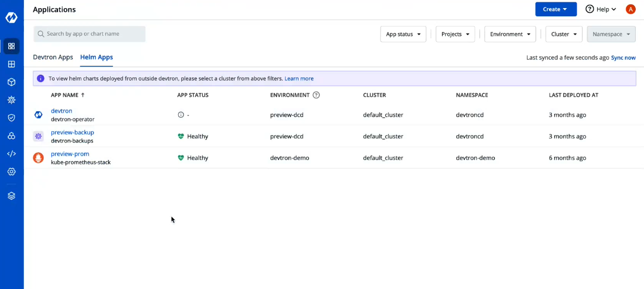644x289 pixels.
Task: Click 'devtron-operator' chart name text
Action: pos(73,119)
